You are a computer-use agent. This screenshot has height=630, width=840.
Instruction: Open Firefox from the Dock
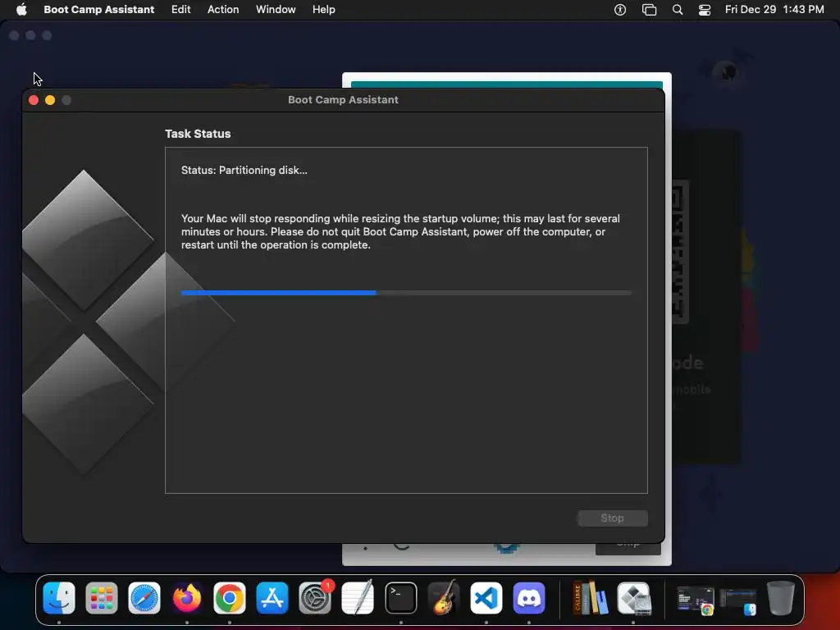(x=187, y=598)
